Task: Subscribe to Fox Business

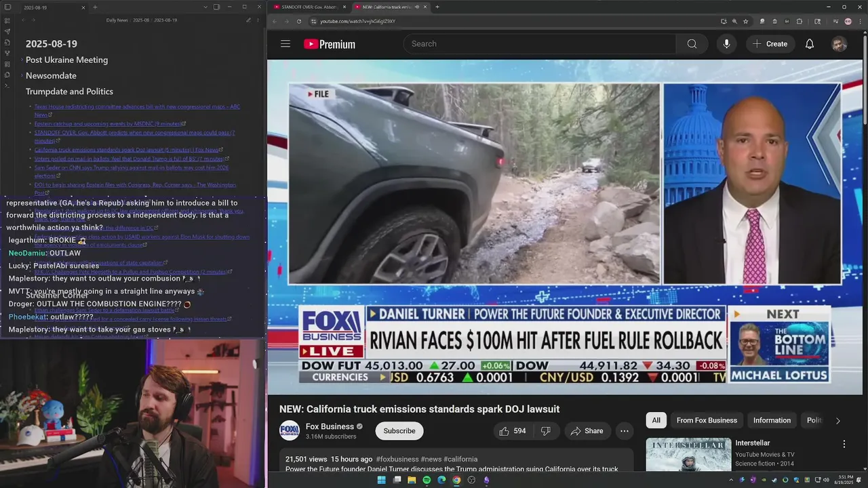Action: 399,431
